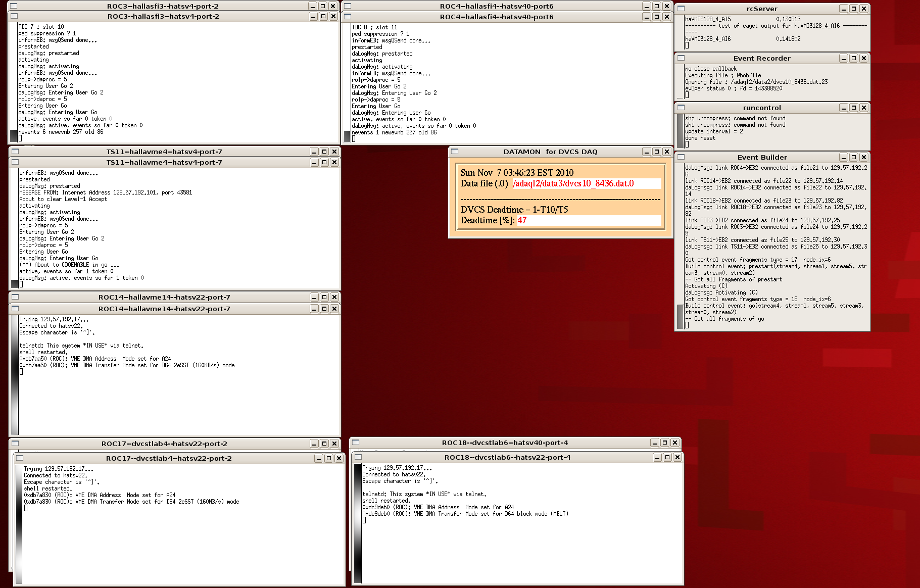Open window menu icon of Event Recorder window

(x=681, y=58)
